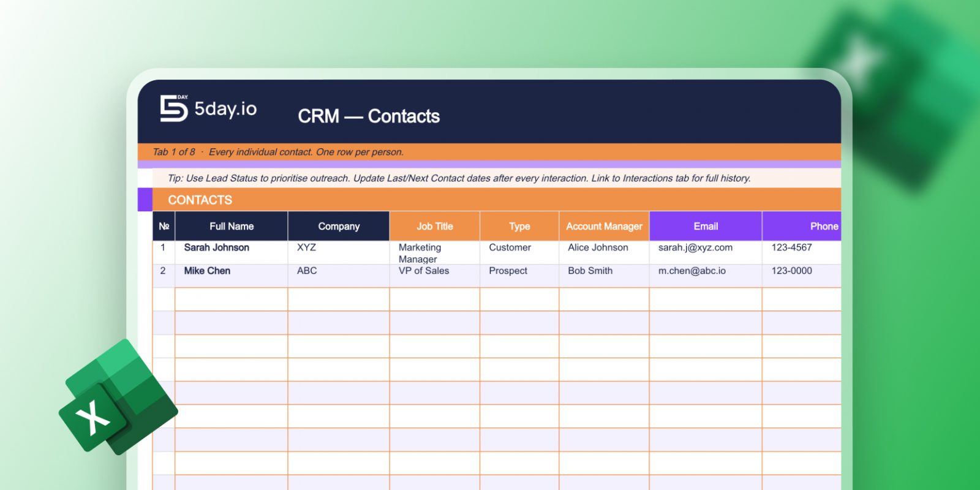Select the '123-0000' phone cell

pyautogui.click(x=802, y=276)
